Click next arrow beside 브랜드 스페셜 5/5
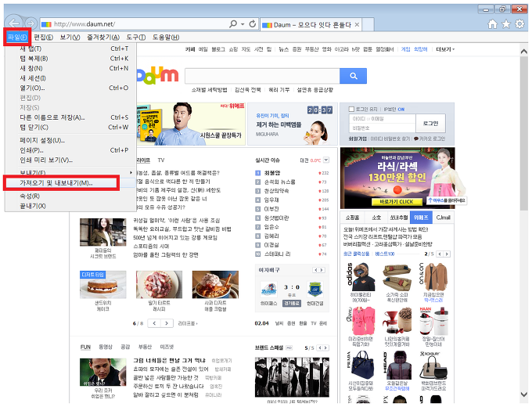 325,348
